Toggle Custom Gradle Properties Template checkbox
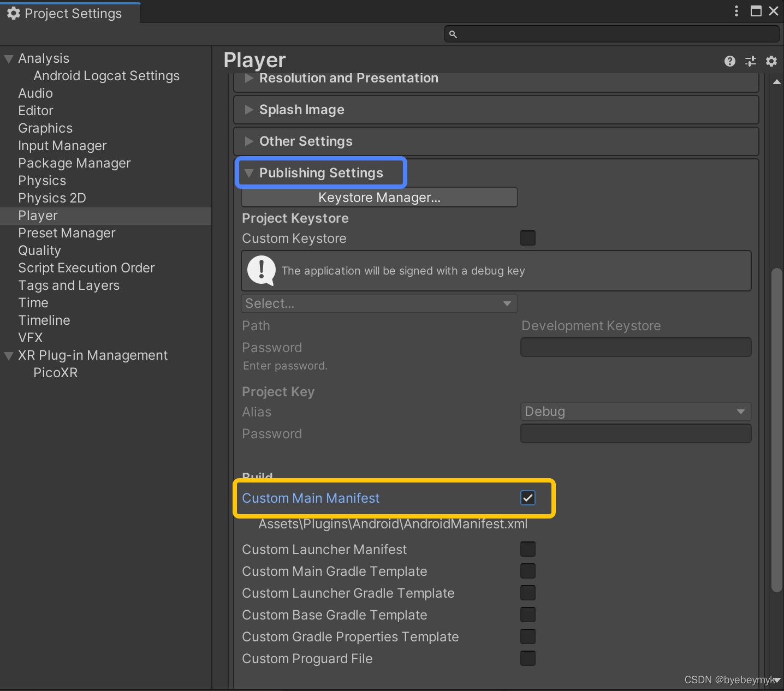 click(x=528, y=636)
